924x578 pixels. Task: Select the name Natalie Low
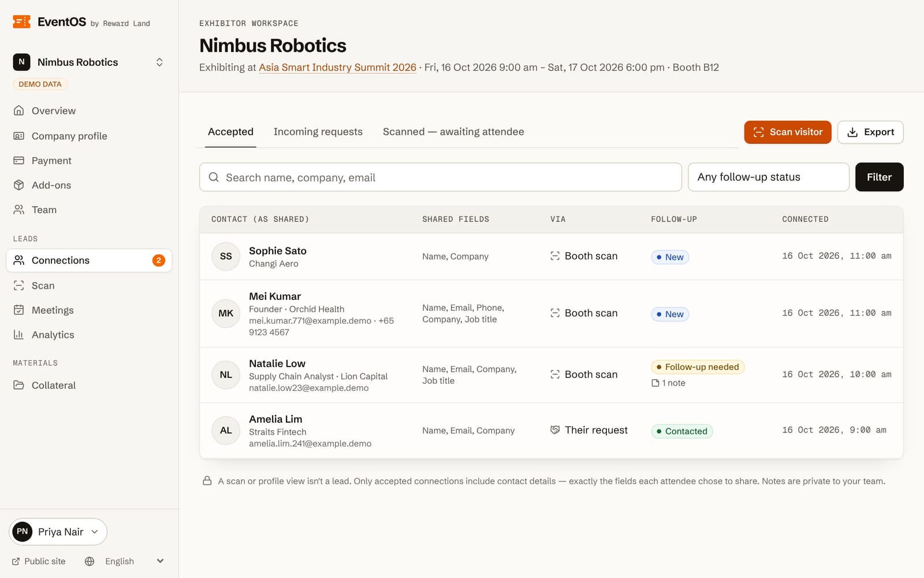277,364
